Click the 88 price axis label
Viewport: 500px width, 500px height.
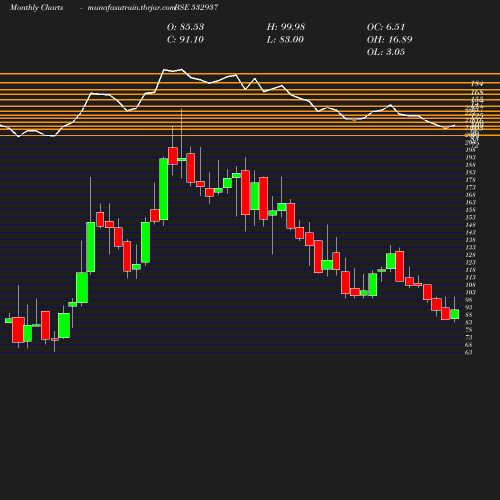pyautogui.click(x=469, y=315)
